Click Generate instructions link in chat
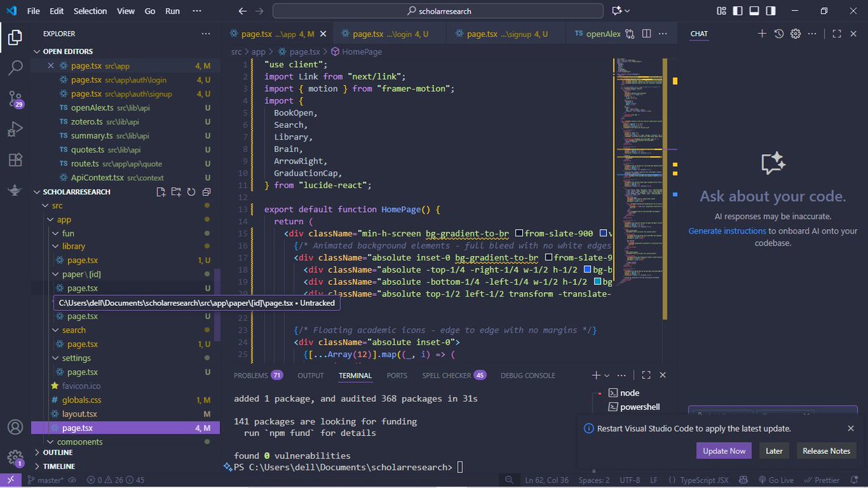 [727, 231]
